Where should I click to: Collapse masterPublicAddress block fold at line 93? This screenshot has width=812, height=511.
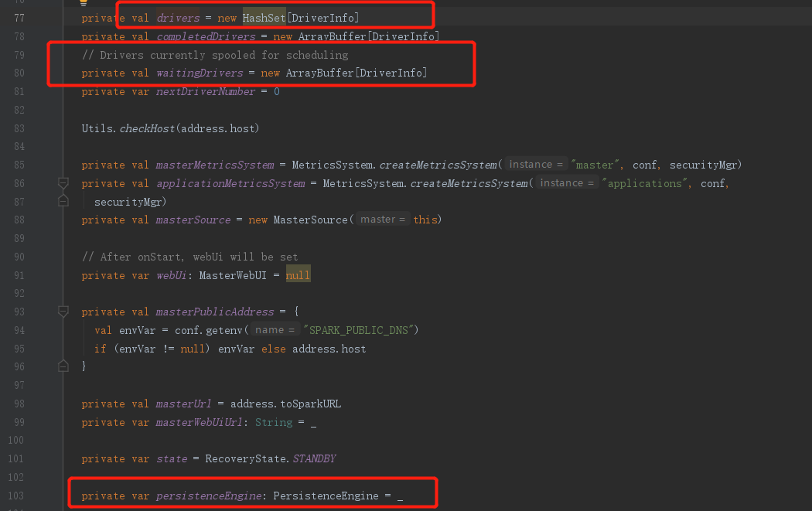(63, 311)
